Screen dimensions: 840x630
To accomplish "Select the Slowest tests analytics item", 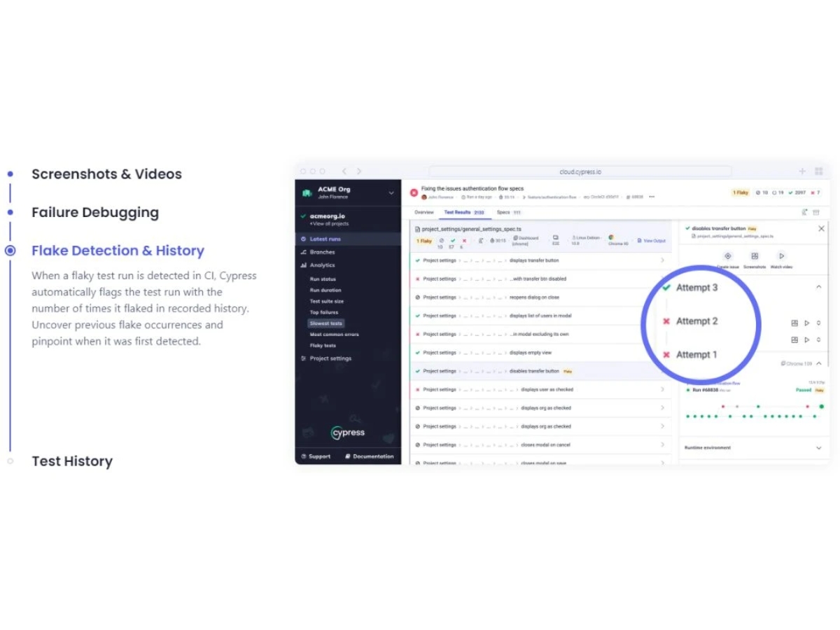I will [x=326, y=323].
